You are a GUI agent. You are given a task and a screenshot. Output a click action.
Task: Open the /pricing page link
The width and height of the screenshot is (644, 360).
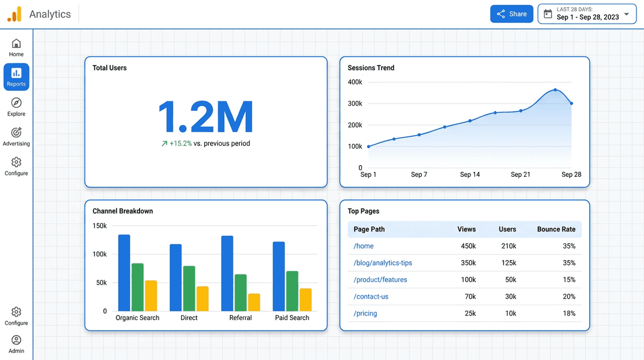pos(365,313)
